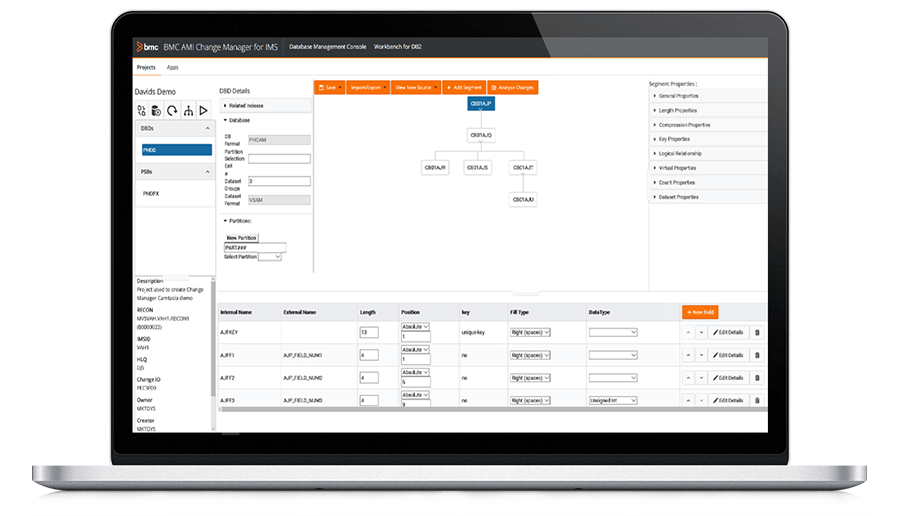Viewport: 900px width, 516px height.
Task: Open the DataType dropdown for AJFF3
Action: click(613, 400)
